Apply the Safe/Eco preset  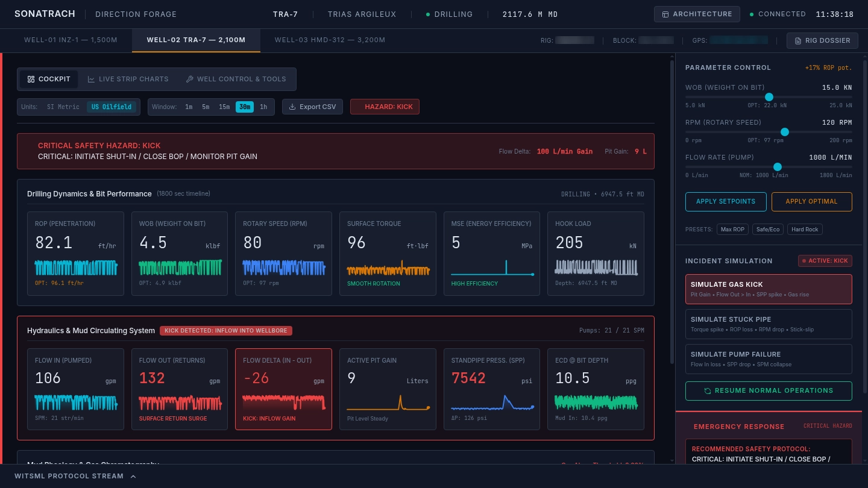coord(767,230)
